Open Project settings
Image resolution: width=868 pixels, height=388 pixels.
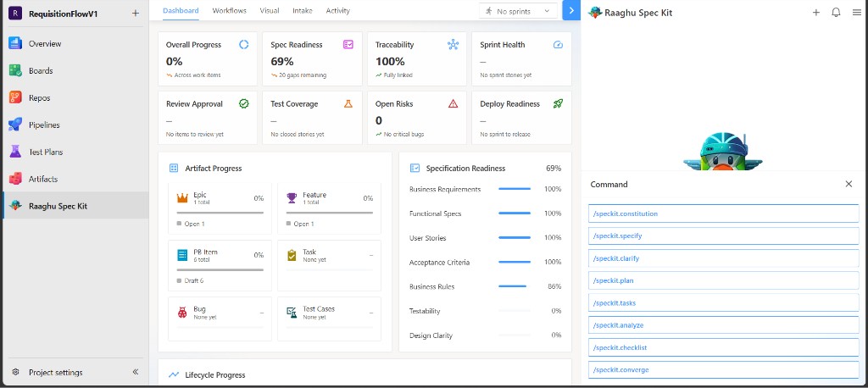coord(55,373)
